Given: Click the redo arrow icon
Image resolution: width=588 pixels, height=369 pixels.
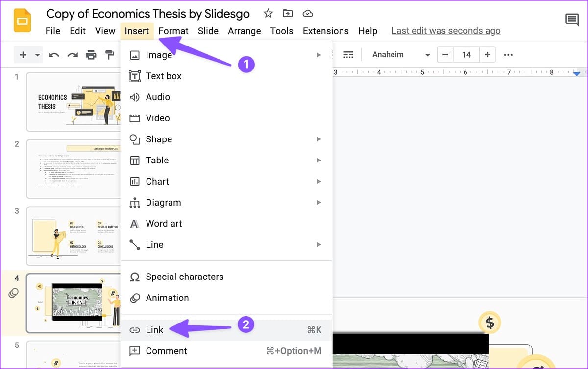Looking at the screenshot, I should point(73,55).
